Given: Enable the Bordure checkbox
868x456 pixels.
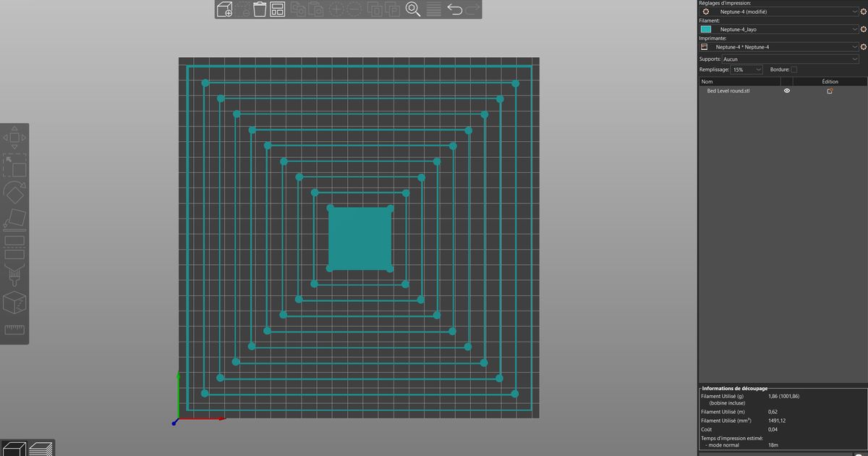Looking at the screenshot, I should (793, 69).
